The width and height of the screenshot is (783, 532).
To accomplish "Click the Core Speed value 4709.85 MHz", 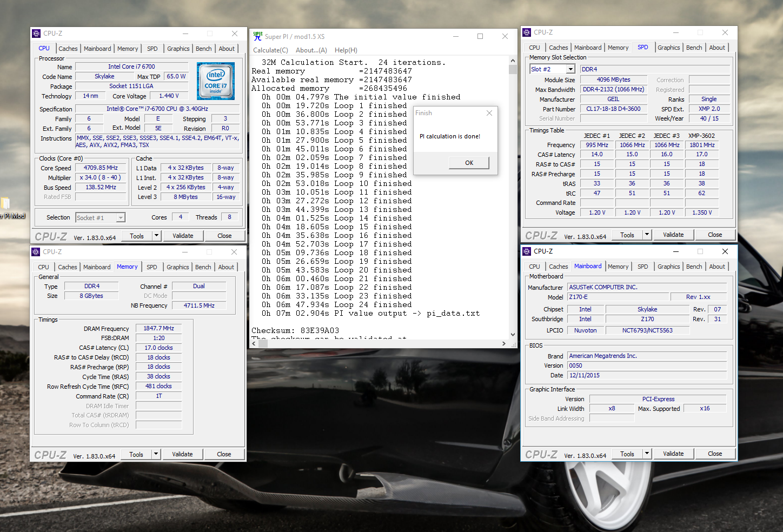I will tap(101, 168).
